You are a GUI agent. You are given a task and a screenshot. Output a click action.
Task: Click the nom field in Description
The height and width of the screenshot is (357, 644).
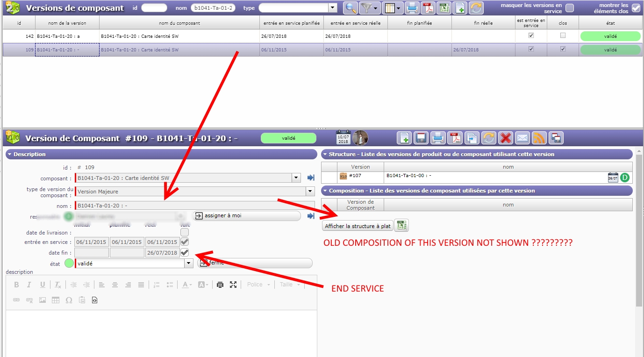195,206
